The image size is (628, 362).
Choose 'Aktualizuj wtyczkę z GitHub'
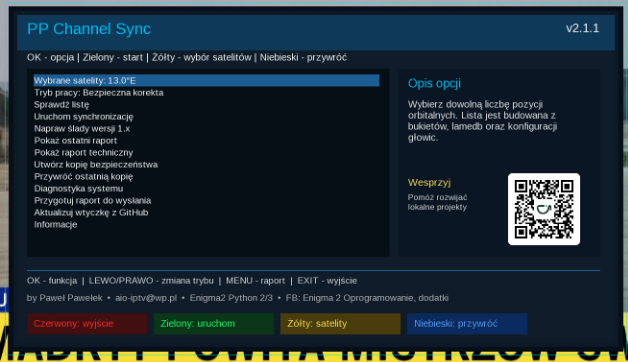pos(91,213)
